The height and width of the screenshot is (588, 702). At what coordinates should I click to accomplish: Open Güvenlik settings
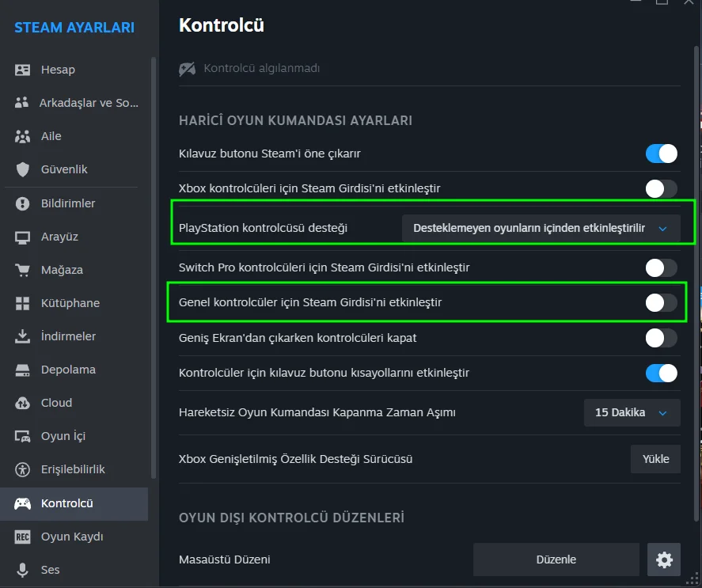coord(74,169)
